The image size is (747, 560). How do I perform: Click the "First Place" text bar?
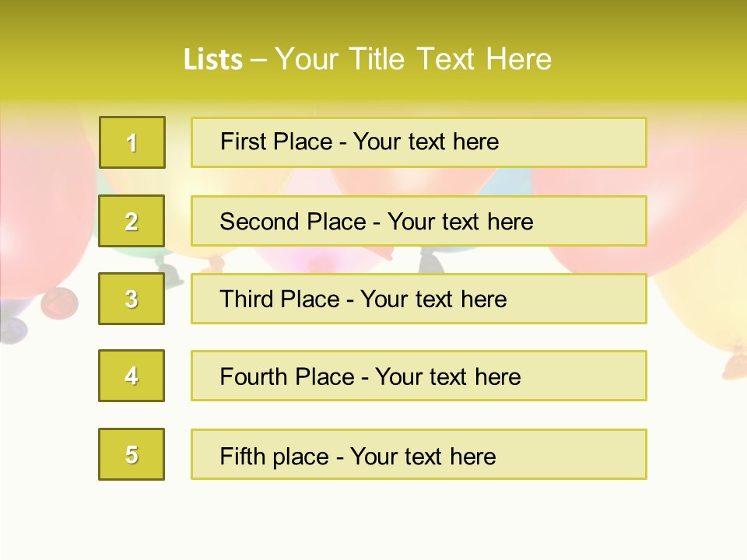tap(419, 142)
